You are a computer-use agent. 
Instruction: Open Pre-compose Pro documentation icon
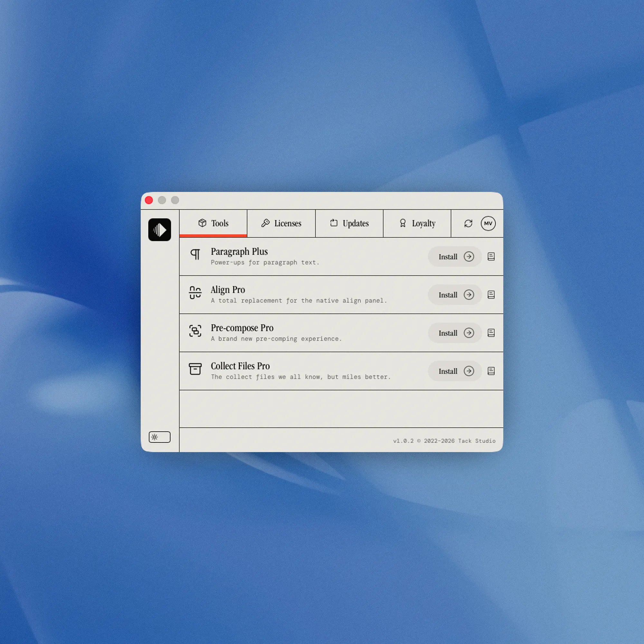pos(491,333)
